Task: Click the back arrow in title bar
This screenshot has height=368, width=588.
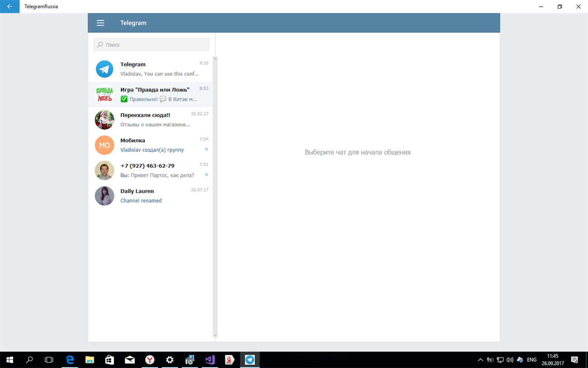Action: (x=10, y=7)
